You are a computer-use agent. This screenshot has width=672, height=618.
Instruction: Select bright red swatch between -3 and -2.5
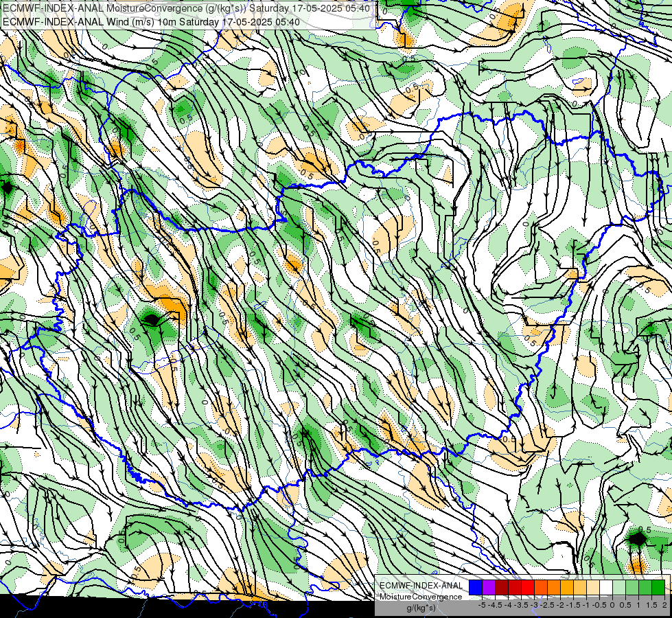click(x=528, y=588)
